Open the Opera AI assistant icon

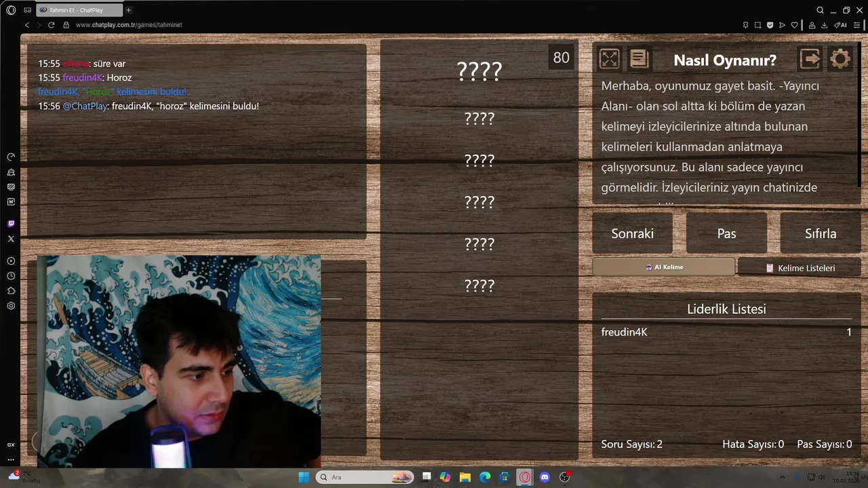[x=840, y=25]
